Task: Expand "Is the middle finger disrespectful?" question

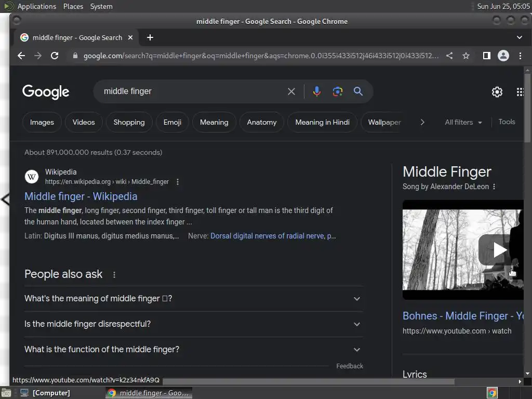Action: pyautogui.click(x=193, y=324)
